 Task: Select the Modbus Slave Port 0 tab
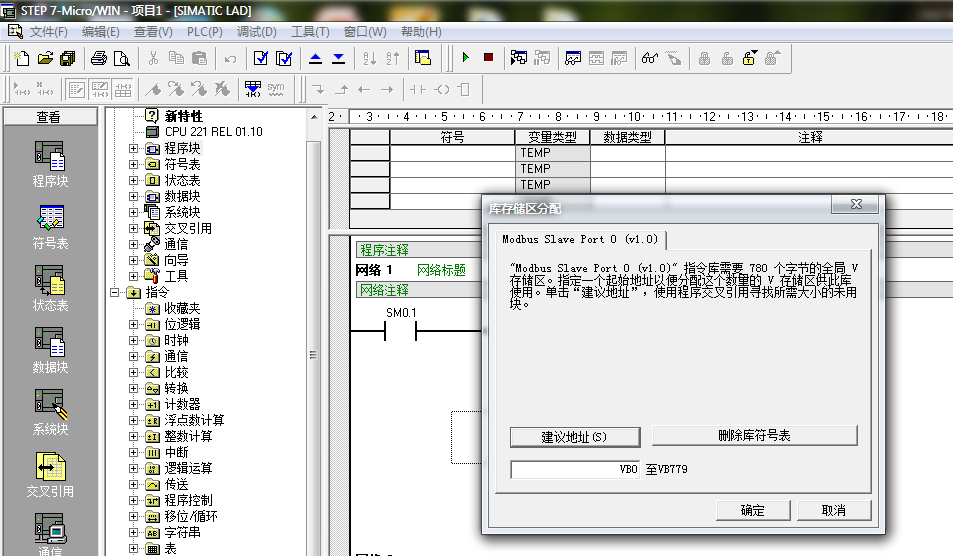pyautogui.click(x=580, y=240)
